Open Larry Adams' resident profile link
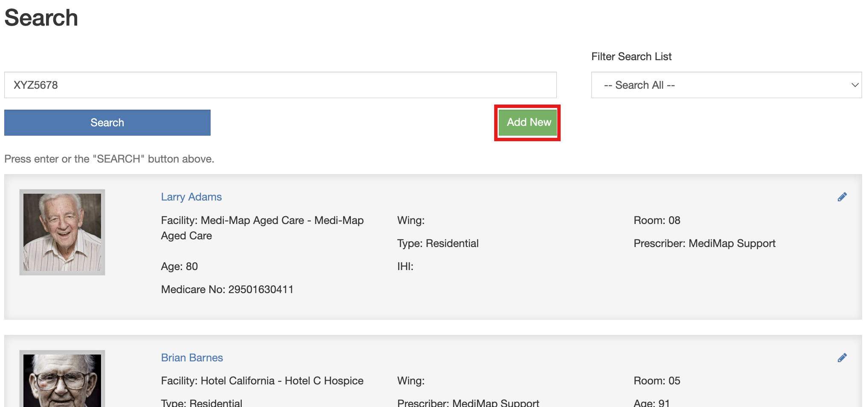This screenshot has height=407, width=868. click(191, 197)
